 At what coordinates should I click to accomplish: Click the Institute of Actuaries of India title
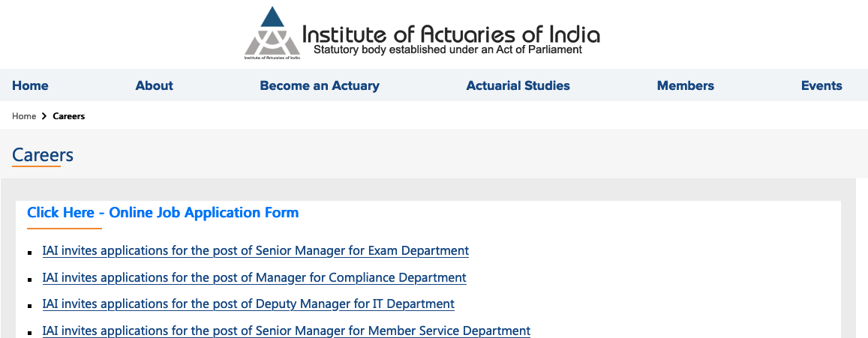pos(450,34)
